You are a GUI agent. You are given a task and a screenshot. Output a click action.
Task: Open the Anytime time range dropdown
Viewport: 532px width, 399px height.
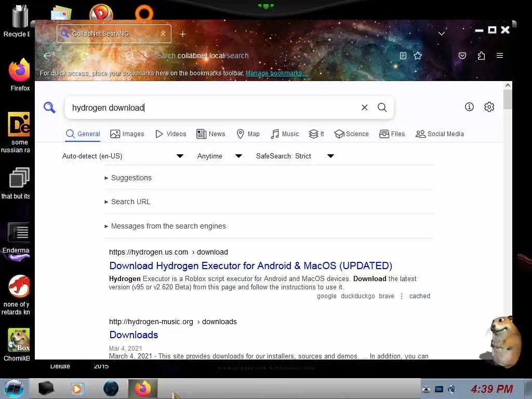pos(220,156)
